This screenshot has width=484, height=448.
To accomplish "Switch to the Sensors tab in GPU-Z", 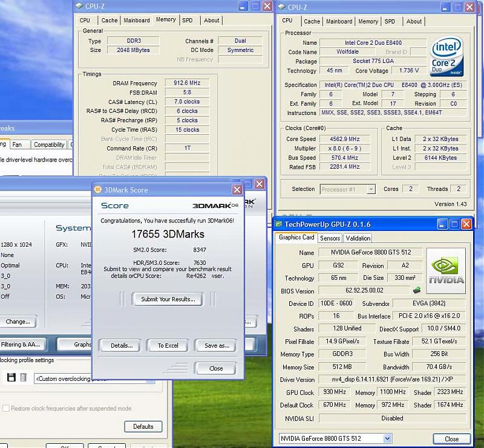I will (x=330, y=238).
